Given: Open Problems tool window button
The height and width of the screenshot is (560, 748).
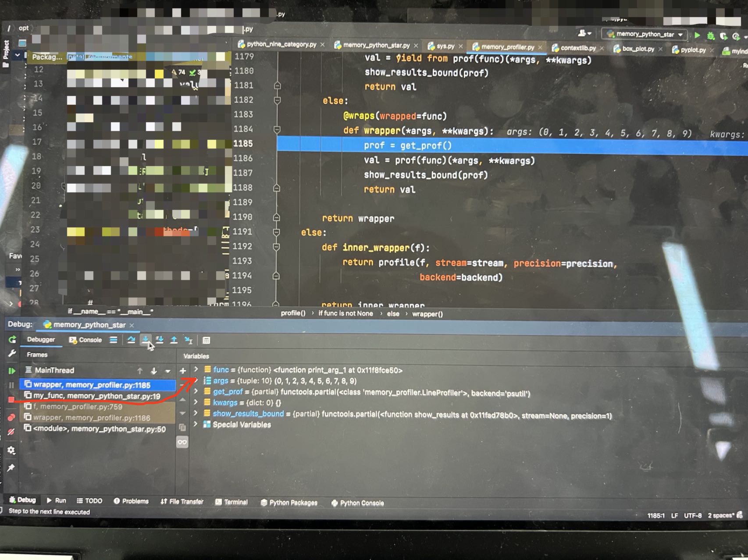Looking at the screenshot, I should tap(131, 501).
